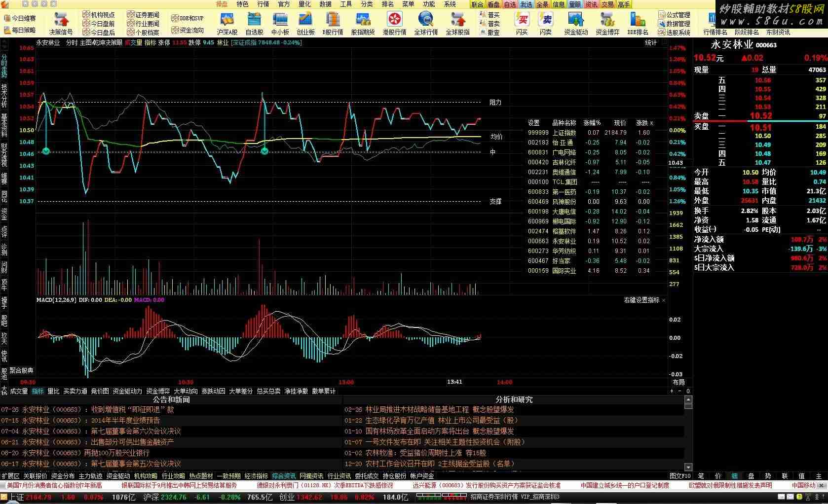
Task: Open 选股系统 stock picking system
Action: 674,33
